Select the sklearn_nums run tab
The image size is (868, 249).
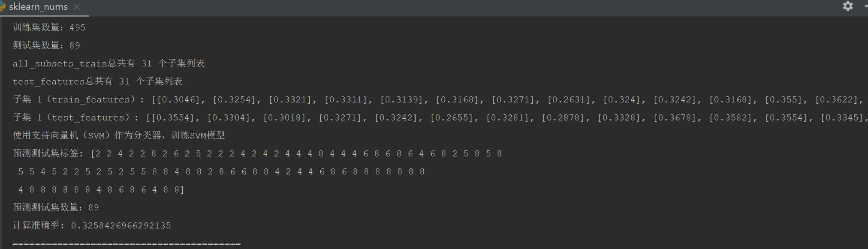click(x=38, y=7)
